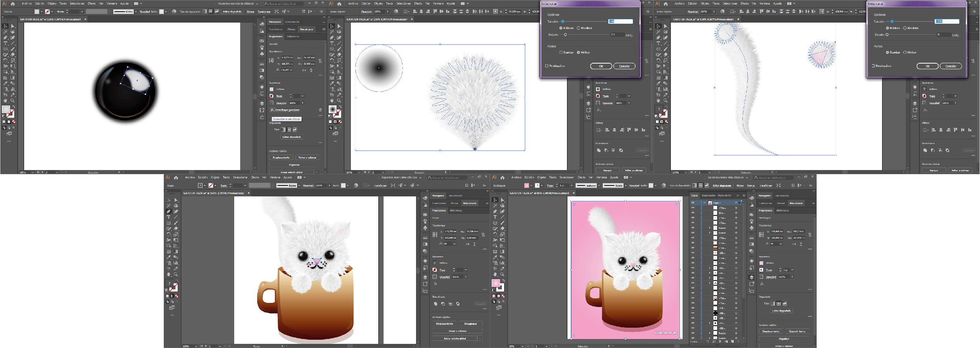
Task: Pick the Eyedropper tool in the pink-background window
Action: (x=495, y=257)
